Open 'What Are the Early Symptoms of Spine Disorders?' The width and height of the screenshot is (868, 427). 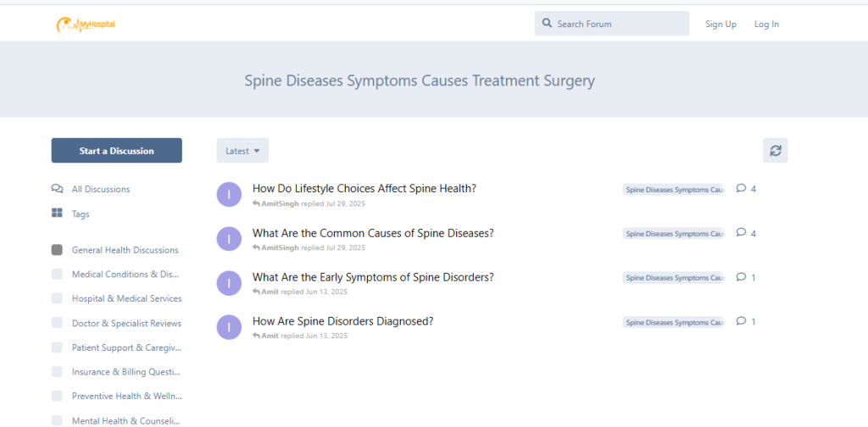click(373, 277)
